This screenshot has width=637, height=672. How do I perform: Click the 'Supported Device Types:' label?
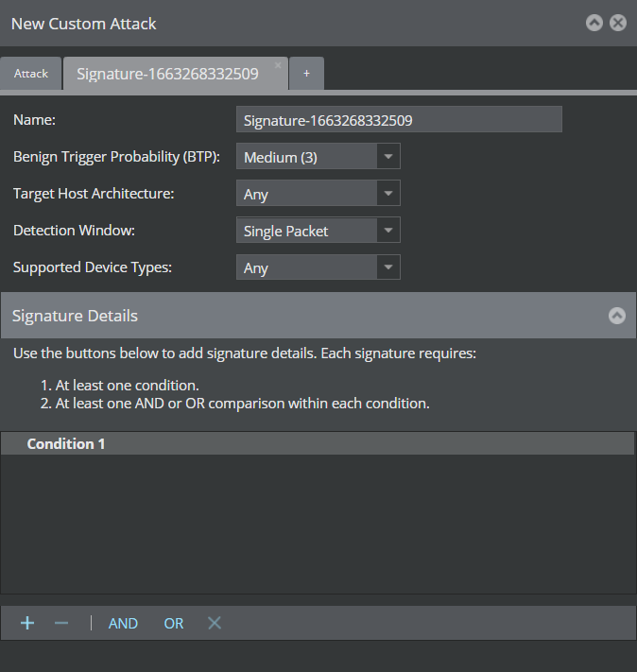[x=93, y=267]
